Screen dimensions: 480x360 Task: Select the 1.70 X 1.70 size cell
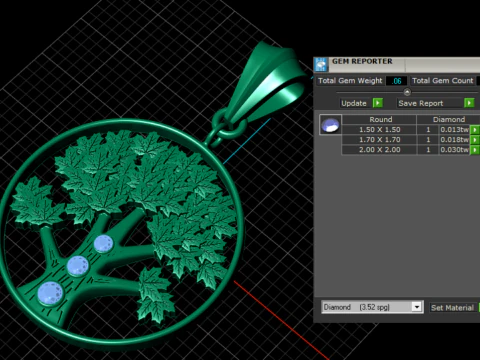tap(379, 140)
